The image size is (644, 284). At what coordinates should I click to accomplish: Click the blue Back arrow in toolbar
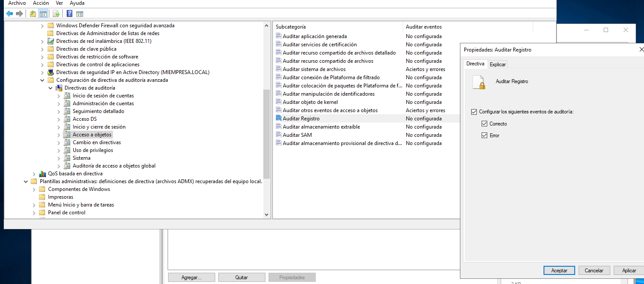(x=10, y=13)
